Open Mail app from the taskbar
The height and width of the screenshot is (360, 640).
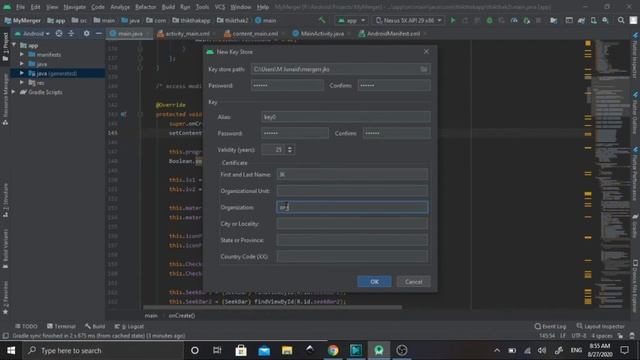tap(264, 350)
